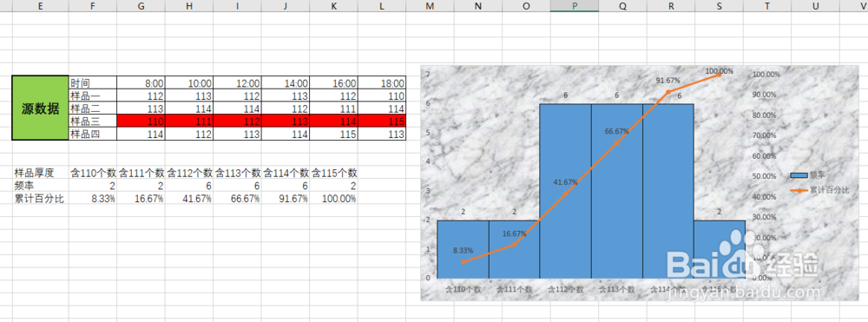Click the 8:00 time cell
This screenshot has width=868, height=322.
pyautogui.click(x=141, y=83)
